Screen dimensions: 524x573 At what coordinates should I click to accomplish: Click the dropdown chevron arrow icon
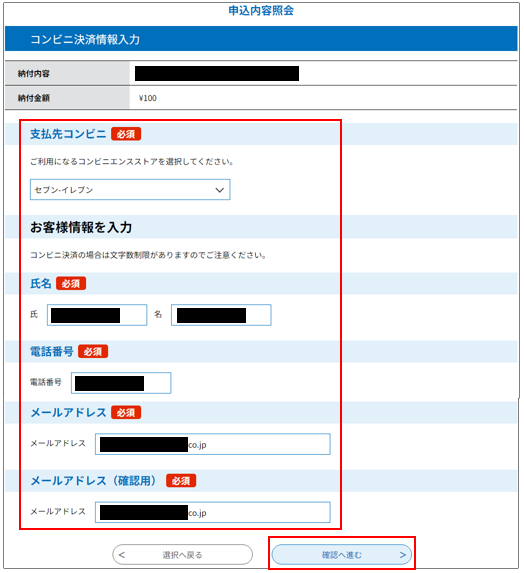pos(219,190)
